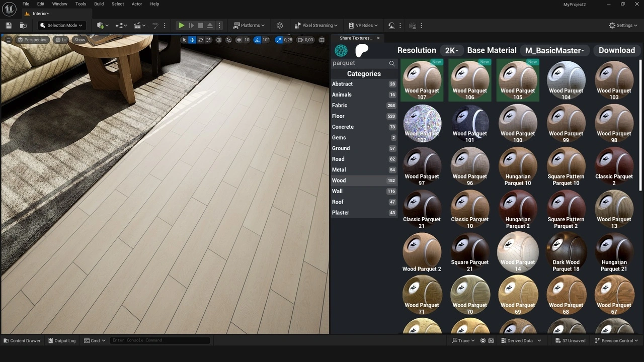Viewport: 644px width, 362px height.
Task: Toggle rotation angle snapping
Action: click(x=258, y=40)
